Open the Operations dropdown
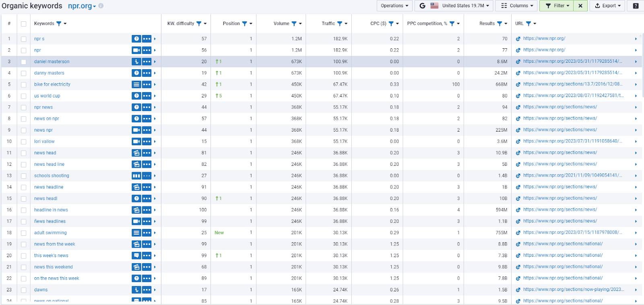The width and height of the screenshot is (644, 305). pyautogui.click(x=394, y=6)
